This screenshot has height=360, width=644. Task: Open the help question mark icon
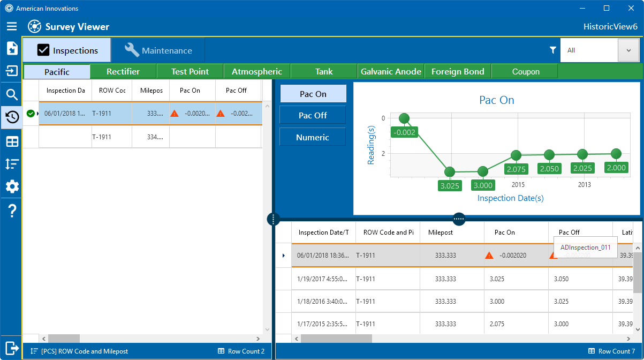(12, 211)
